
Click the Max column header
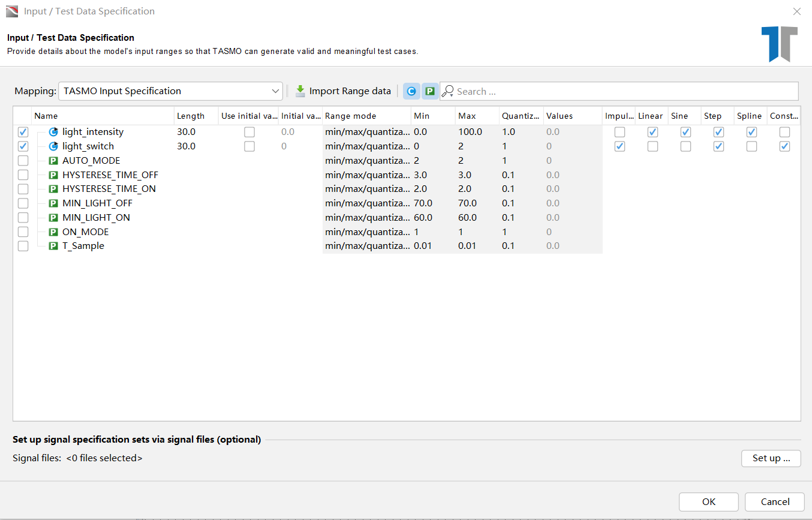[477, 116]
